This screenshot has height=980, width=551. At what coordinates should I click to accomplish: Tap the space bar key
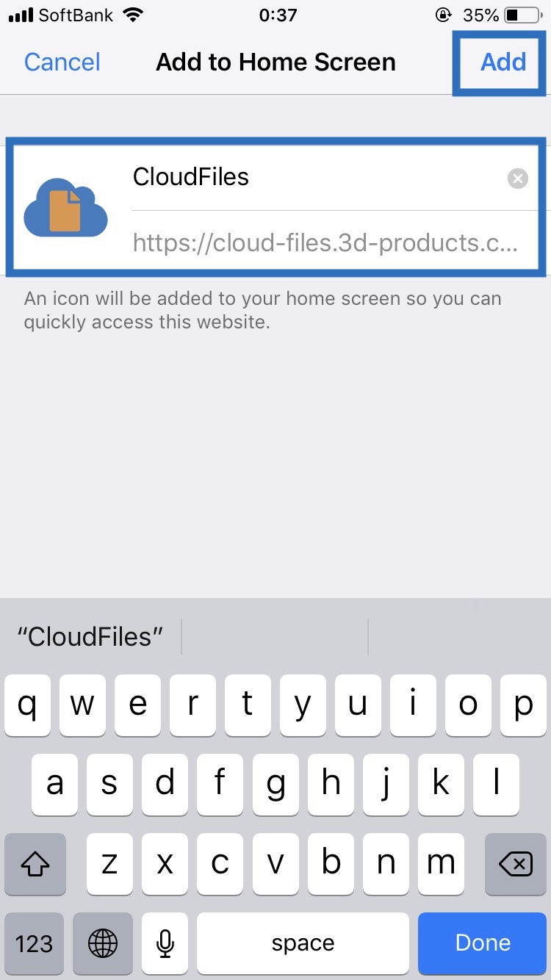tap(303, 943)
